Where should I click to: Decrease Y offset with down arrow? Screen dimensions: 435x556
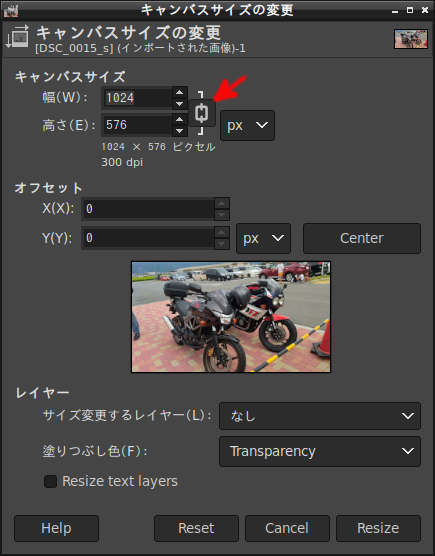click(x=222, y=244)
